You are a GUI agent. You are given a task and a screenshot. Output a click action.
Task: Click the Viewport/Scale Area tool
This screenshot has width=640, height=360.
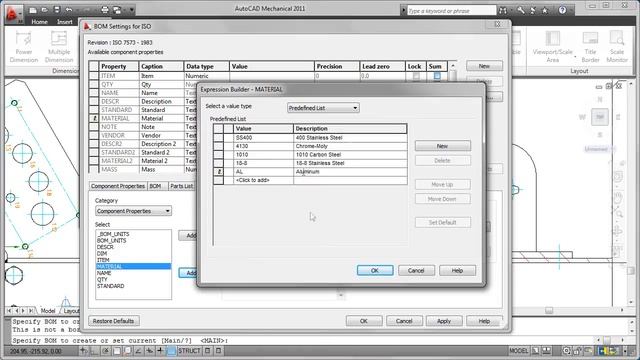[x=552, y=47]
